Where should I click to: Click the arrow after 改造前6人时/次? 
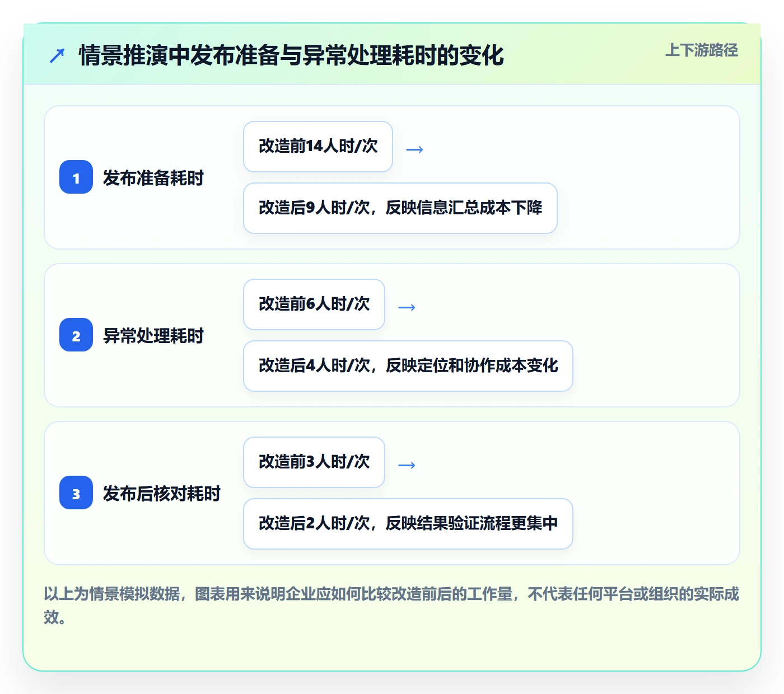click(407, 307)
